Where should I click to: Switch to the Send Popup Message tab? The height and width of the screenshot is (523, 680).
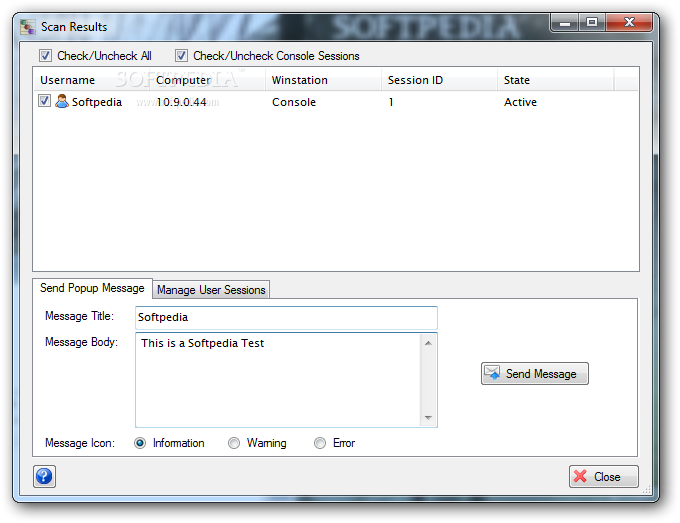[92, 288]
